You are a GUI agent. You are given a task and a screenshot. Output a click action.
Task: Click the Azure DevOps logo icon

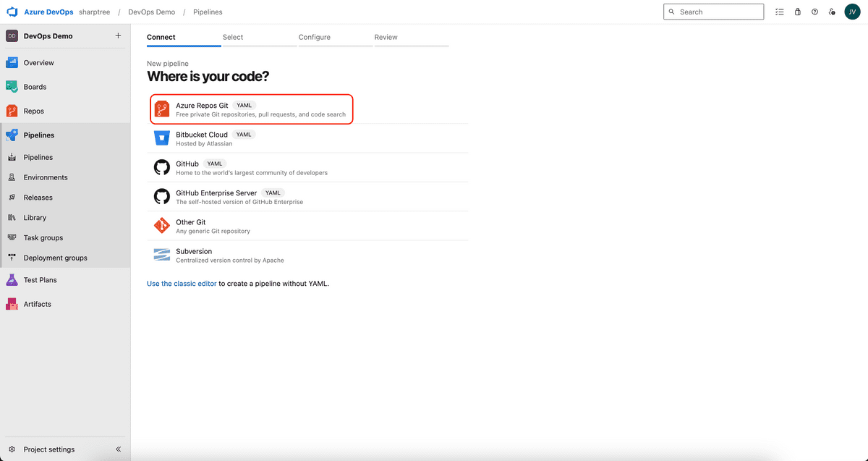12,12
